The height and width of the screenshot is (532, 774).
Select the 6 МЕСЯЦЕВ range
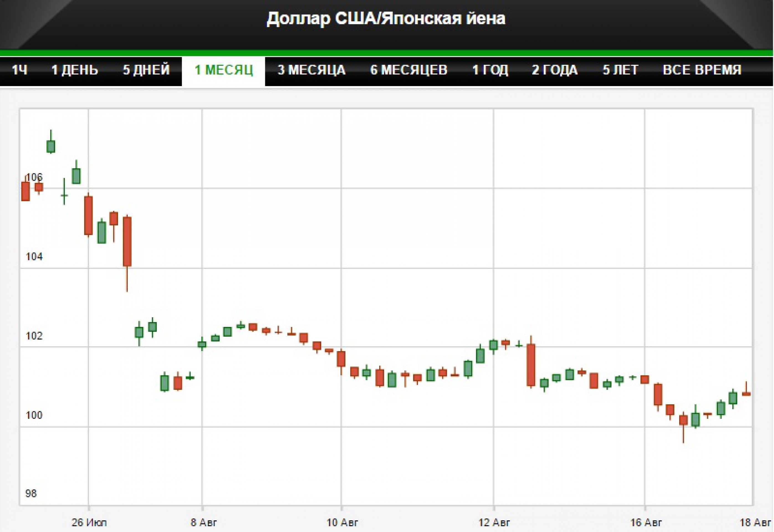tap(408, 70)
